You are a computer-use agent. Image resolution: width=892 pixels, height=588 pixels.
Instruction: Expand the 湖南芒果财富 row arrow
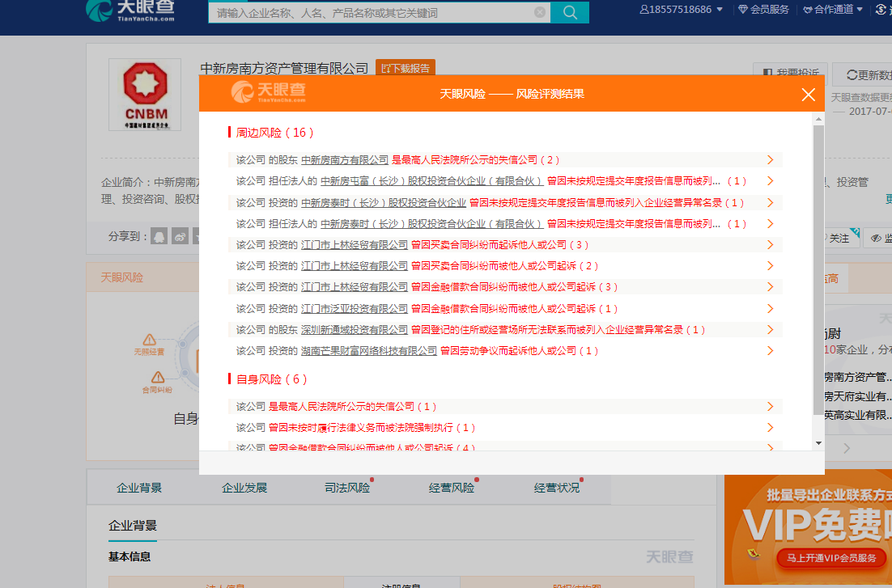pos(770,350)
